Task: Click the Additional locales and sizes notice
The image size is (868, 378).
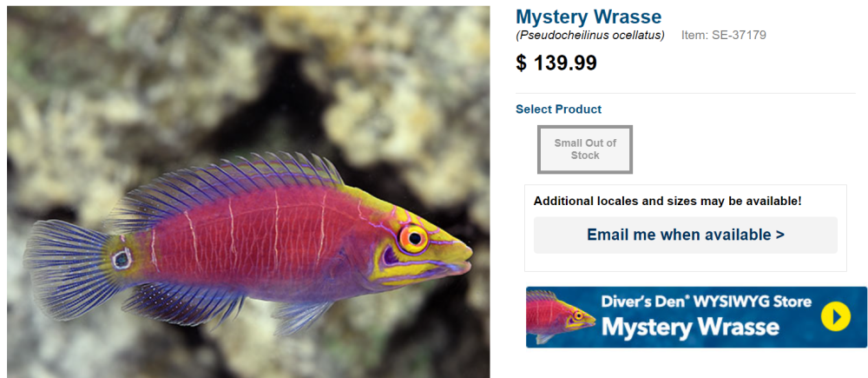Action: tap(667, 202)
